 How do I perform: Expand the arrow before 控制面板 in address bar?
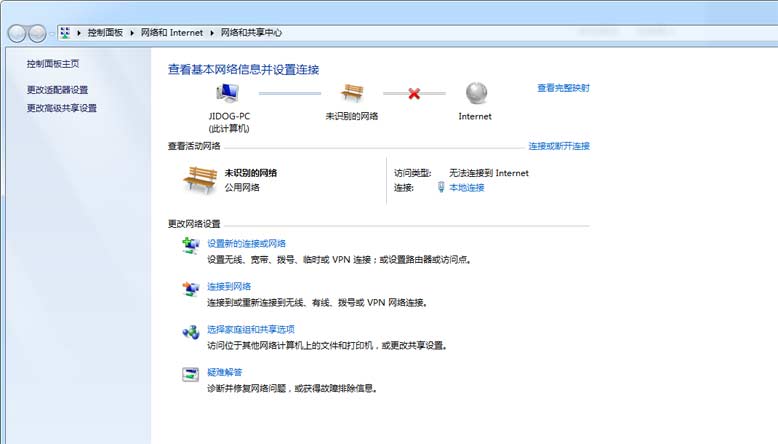pos(78,33)
